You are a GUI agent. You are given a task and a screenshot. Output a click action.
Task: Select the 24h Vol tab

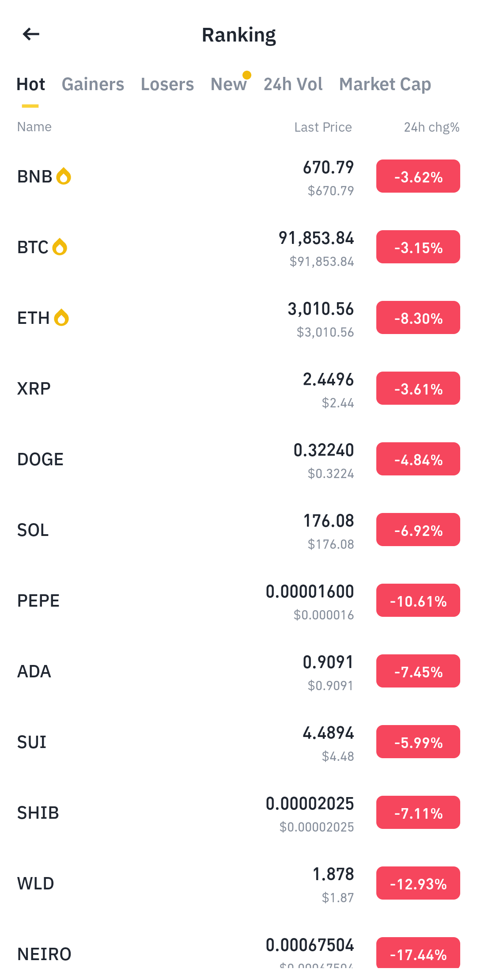tap(293, 84)
